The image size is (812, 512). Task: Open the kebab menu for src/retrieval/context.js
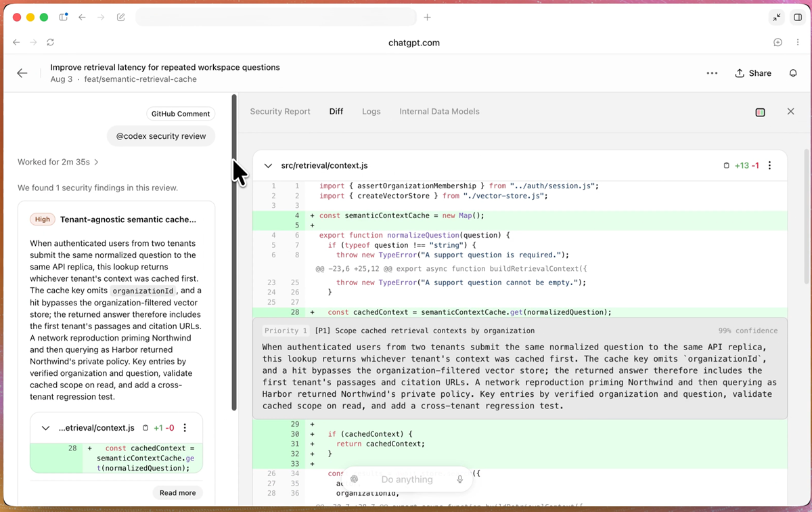[769, 165]
